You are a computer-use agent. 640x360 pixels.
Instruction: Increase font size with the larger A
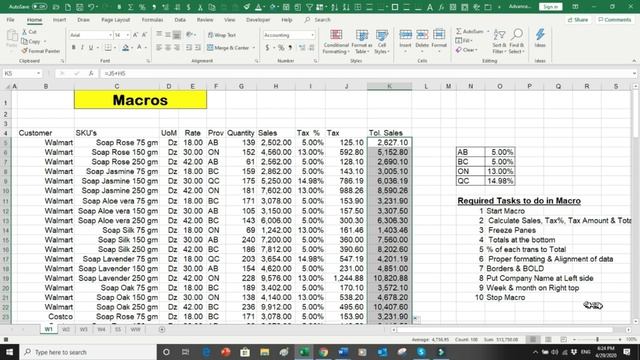pyautogui.click(x=136, y=35)
